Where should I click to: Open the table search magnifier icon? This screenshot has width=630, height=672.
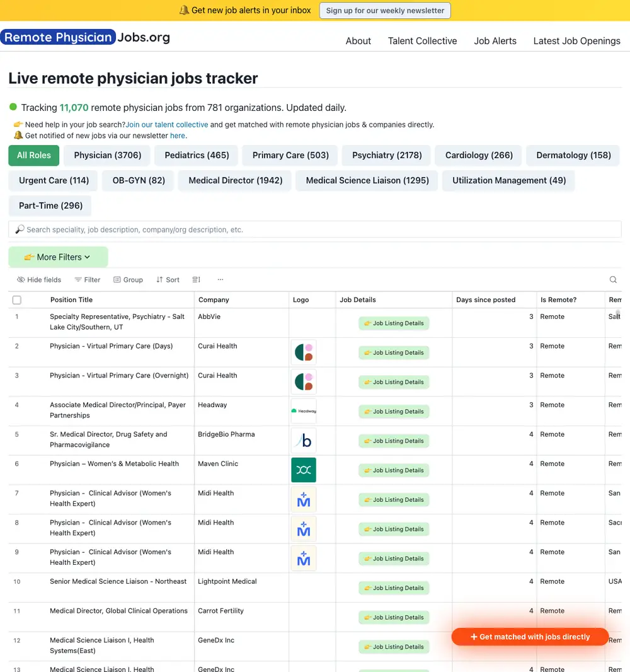[613, 279]
